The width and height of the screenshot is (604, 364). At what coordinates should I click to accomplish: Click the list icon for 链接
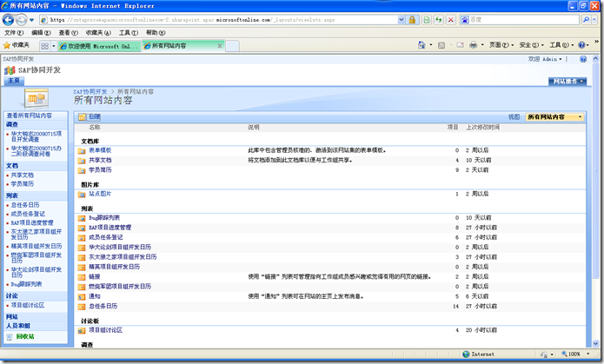coord(82,277)
